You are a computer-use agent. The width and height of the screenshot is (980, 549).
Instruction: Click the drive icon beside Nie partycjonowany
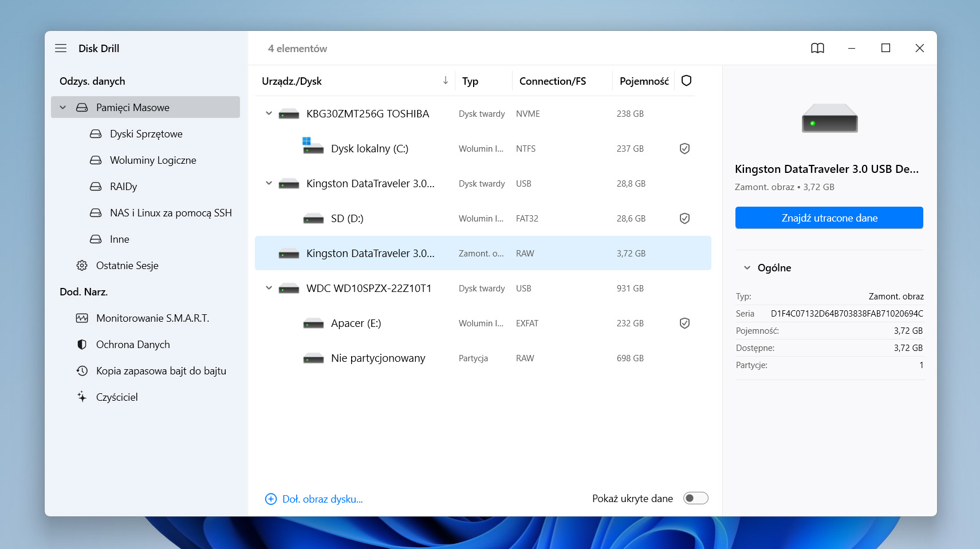tap(313, 358)
